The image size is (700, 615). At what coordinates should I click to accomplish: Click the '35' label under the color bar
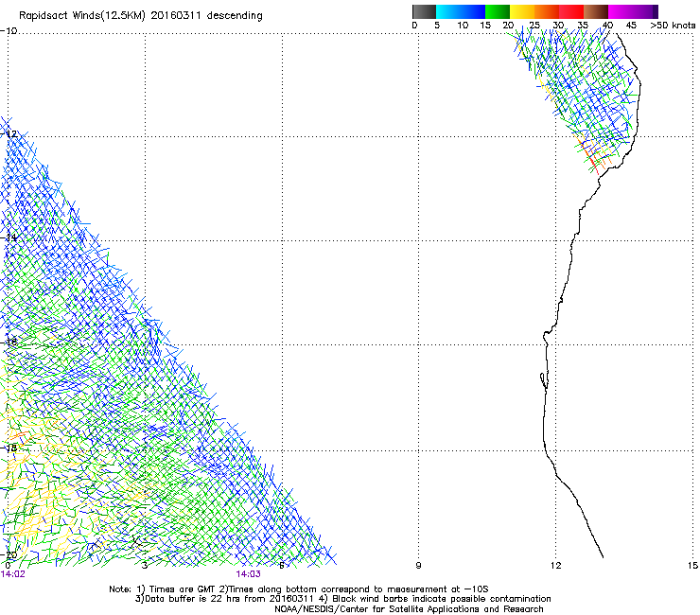[583, 25]
